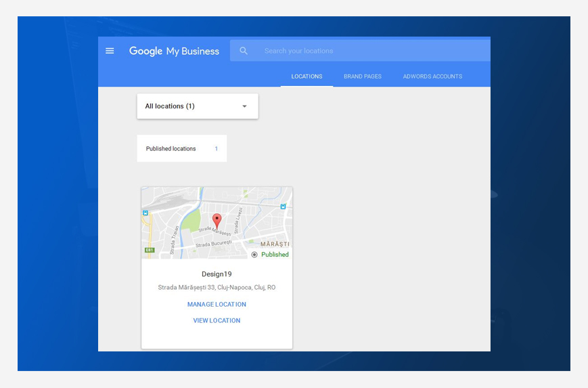Click the Design19 business name

[x=217, y=274]
